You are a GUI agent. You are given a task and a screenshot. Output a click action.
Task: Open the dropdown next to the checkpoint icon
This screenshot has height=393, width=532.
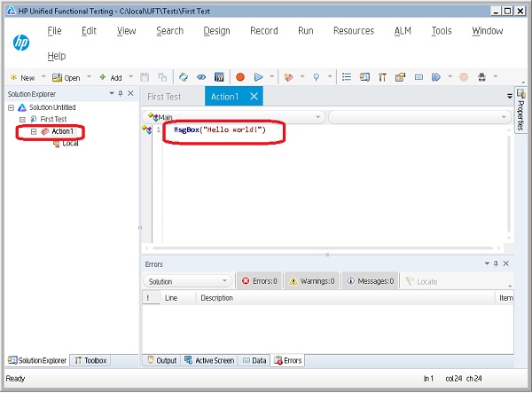[302, 76]
